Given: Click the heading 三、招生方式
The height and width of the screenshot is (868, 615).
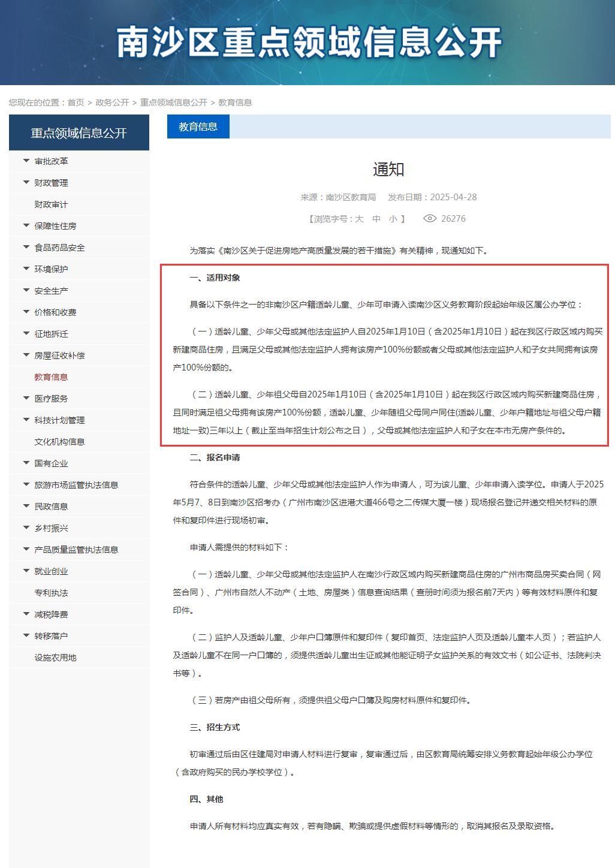Looking at the screenshot, I should [x=215, y=727].
